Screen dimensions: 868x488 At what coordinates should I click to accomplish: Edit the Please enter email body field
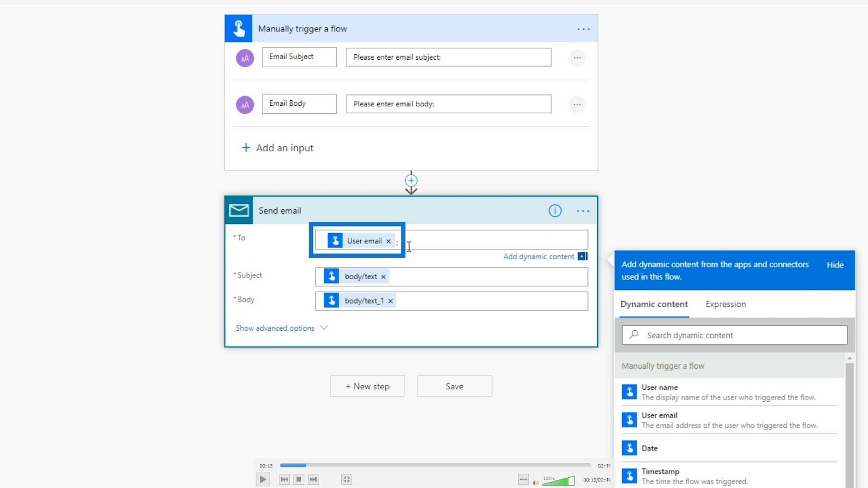click(449, 104)
